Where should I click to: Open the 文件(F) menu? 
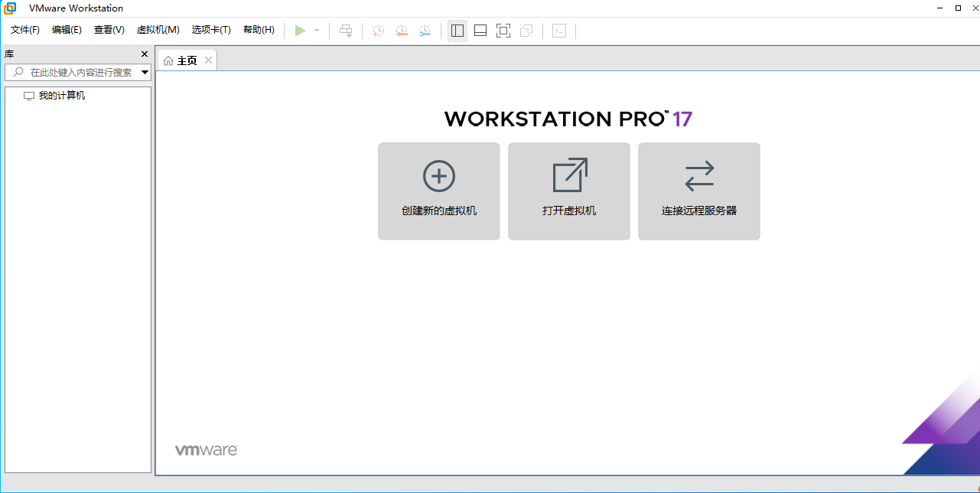tap(25, 30)
